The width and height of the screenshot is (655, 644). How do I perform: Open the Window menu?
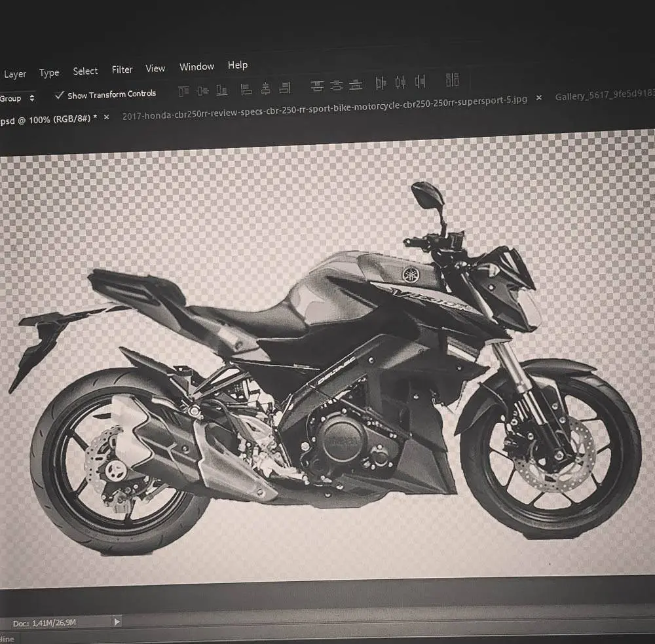pos(196,66)
